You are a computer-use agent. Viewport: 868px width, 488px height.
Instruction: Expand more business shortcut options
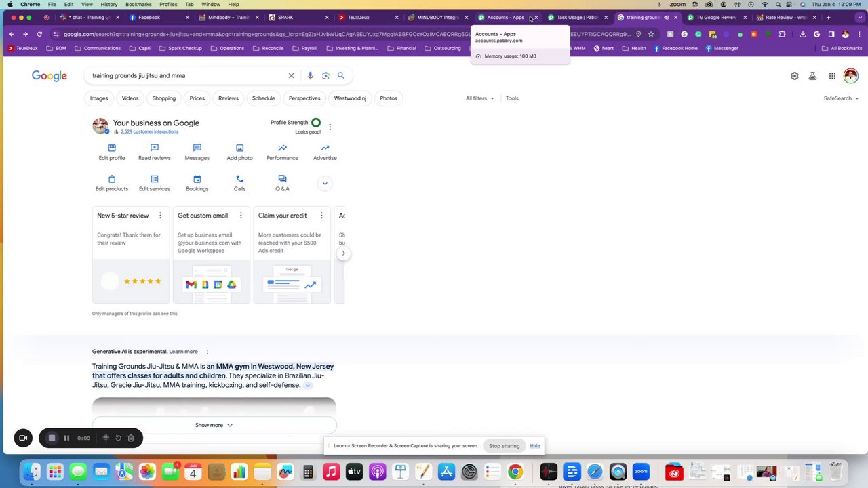tap(325, 184)
